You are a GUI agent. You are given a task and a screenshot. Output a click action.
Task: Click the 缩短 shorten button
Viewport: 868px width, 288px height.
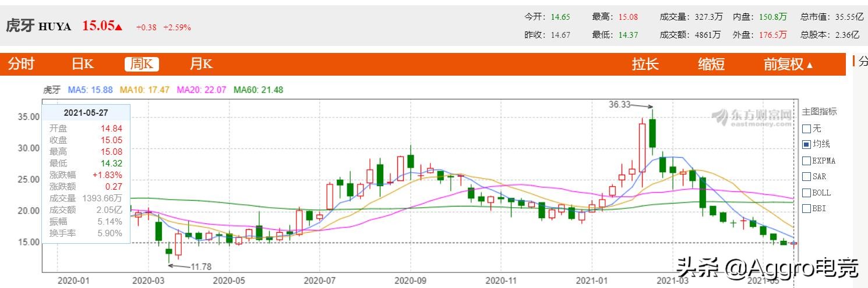tap(711, 64)
